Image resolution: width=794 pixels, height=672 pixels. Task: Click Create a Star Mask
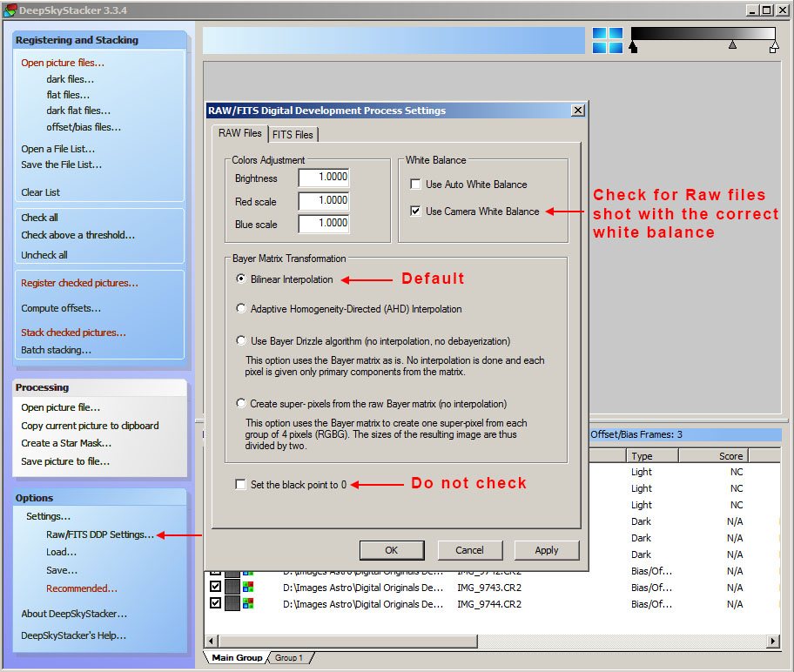[x=66, y=443]
